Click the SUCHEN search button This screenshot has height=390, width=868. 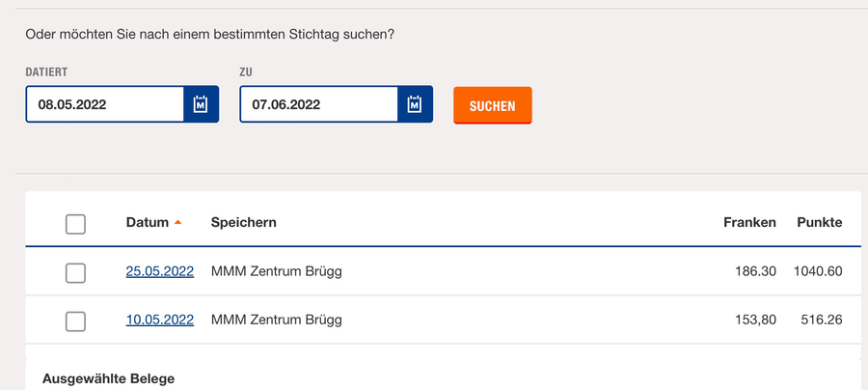[x=493, y=105]
